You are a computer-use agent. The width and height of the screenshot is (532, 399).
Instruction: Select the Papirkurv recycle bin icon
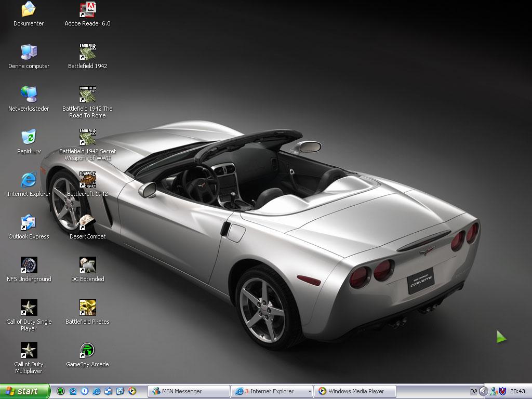(29, 138)
